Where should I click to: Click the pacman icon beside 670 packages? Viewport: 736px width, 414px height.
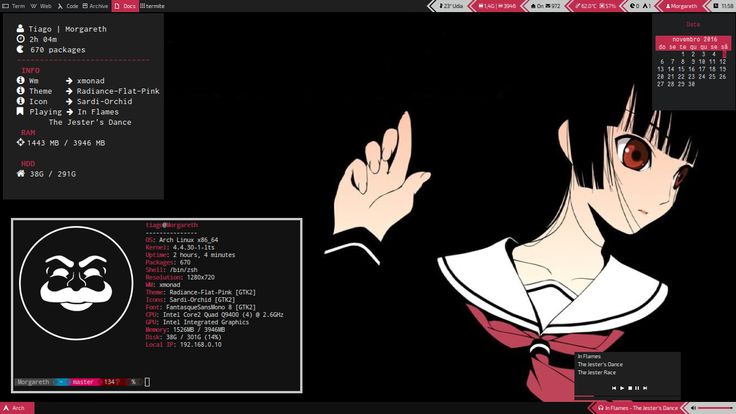pos(20,49)
